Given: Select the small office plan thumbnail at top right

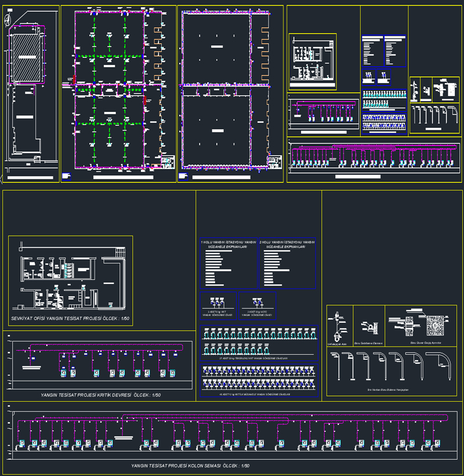Looking at the screenshot, I should (312, 60).
